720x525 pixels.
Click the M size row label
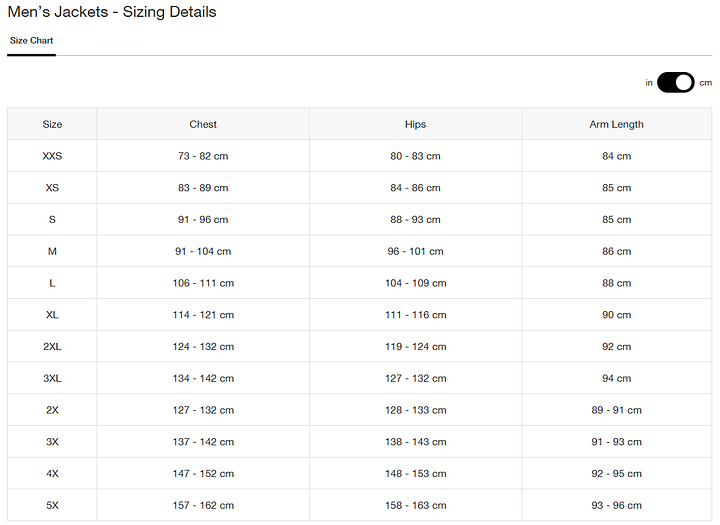52,252
